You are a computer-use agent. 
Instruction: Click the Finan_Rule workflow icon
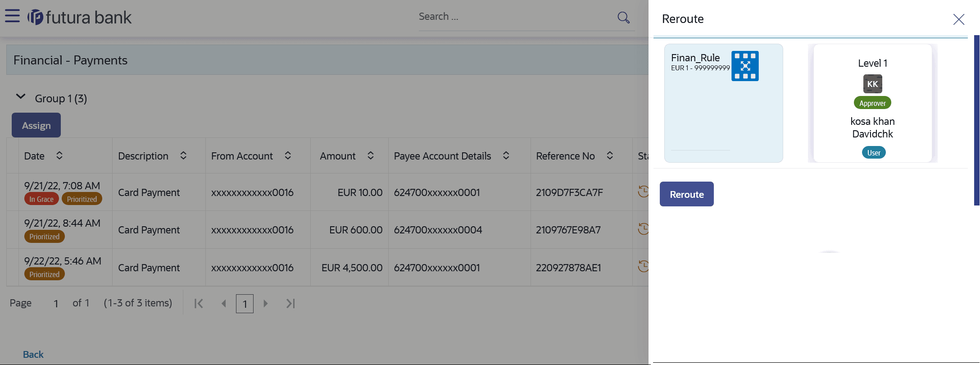[745, 66]
